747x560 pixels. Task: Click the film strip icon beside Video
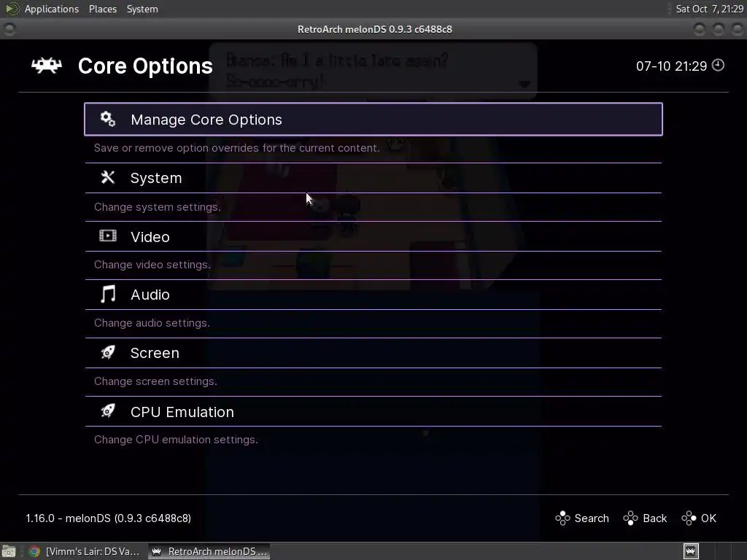pos(108,236)
